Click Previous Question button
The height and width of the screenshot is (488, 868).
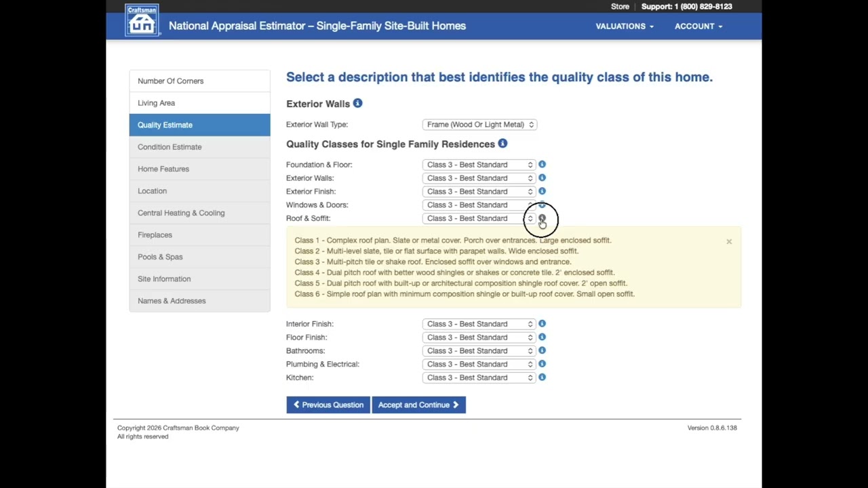[328, 405]
